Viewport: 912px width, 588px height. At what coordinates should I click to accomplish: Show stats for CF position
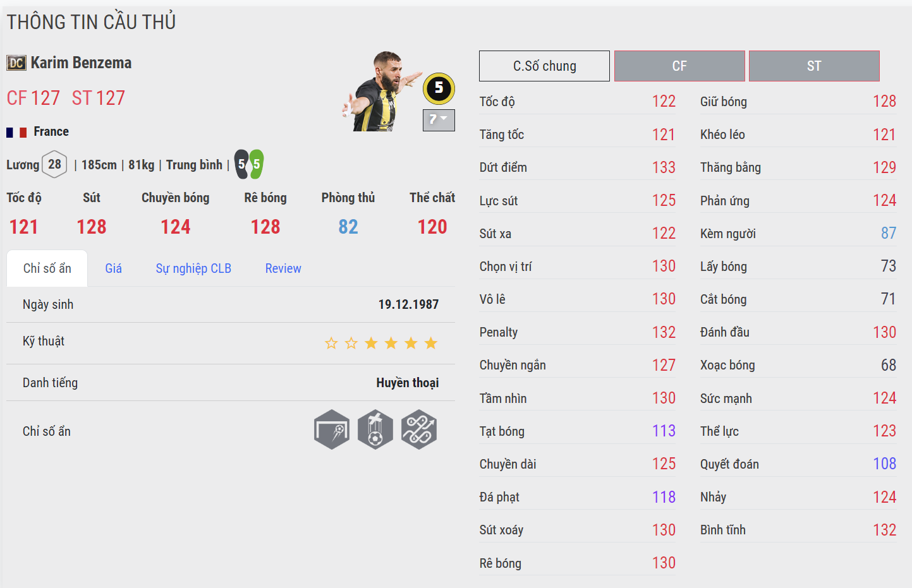tap(679, 66)
